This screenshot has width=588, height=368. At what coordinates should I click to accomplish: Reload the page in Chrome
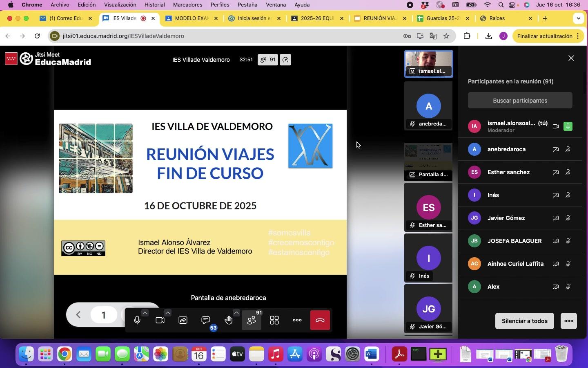37,36
